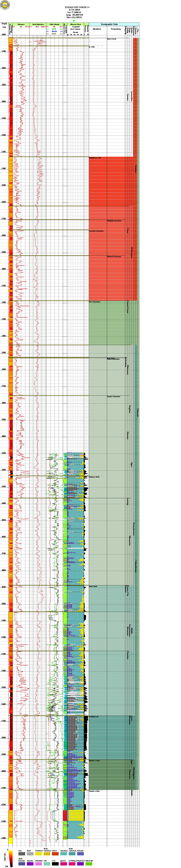
Task: Select the Anhydrite legend swatch
Action: 38,864
